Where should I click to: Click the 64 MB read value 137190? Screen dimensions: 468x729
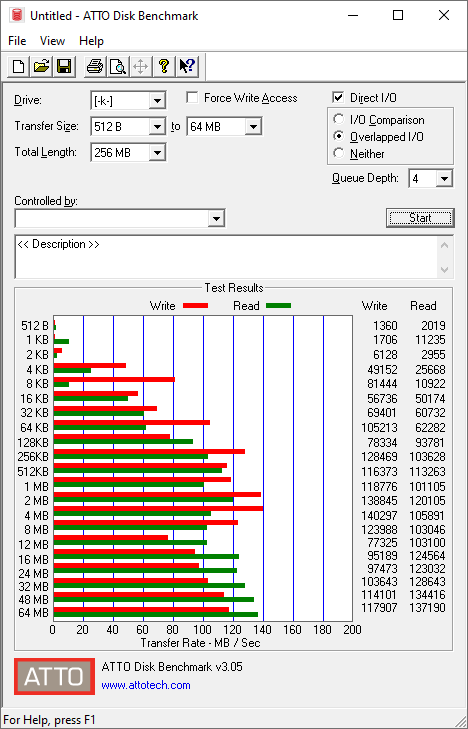[427, 608]
